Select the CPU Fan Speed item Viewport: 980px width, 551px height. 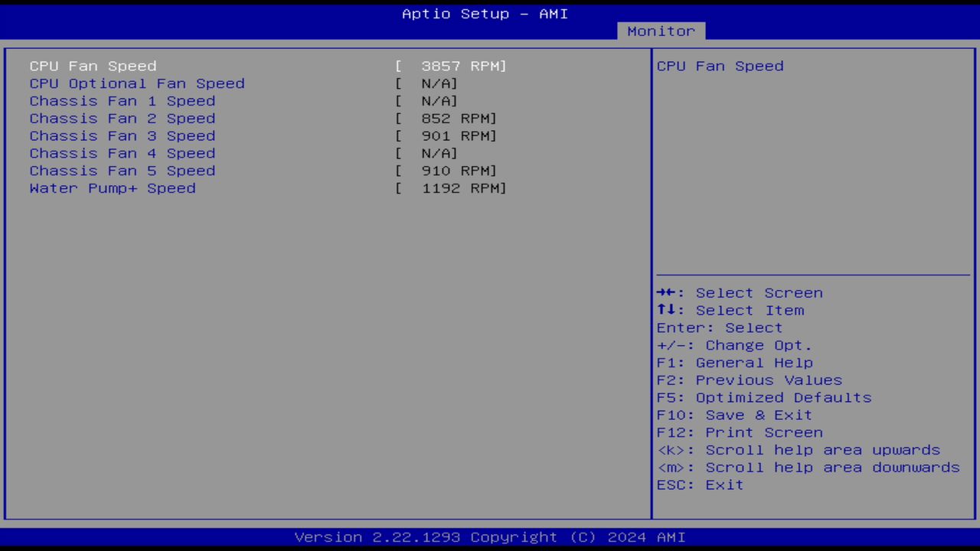pos(93,66)
